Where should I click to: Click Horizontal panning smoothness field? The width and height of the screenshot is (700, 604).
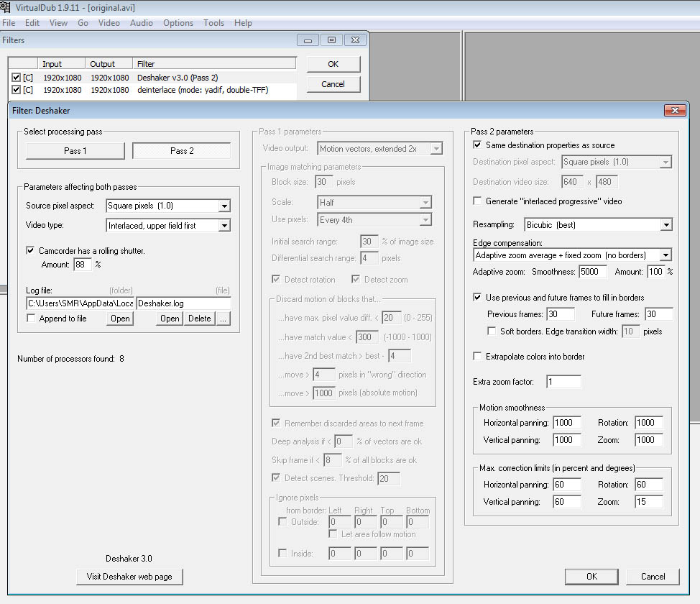coord(567,423)
